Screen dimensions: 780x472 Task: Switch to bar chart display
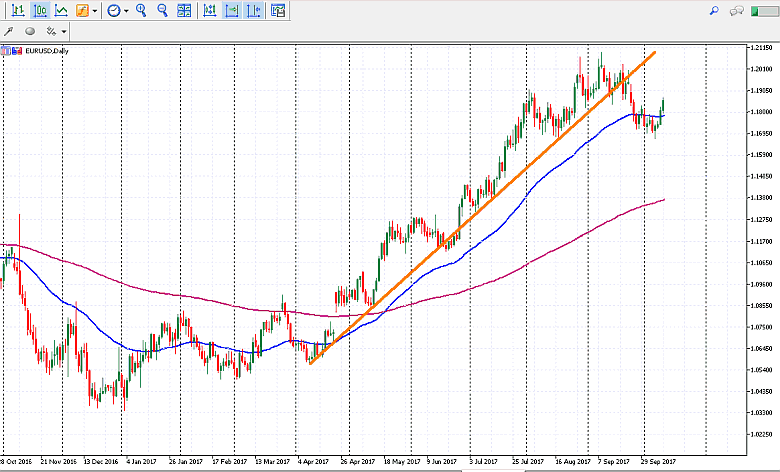click(x=17, y=11)
